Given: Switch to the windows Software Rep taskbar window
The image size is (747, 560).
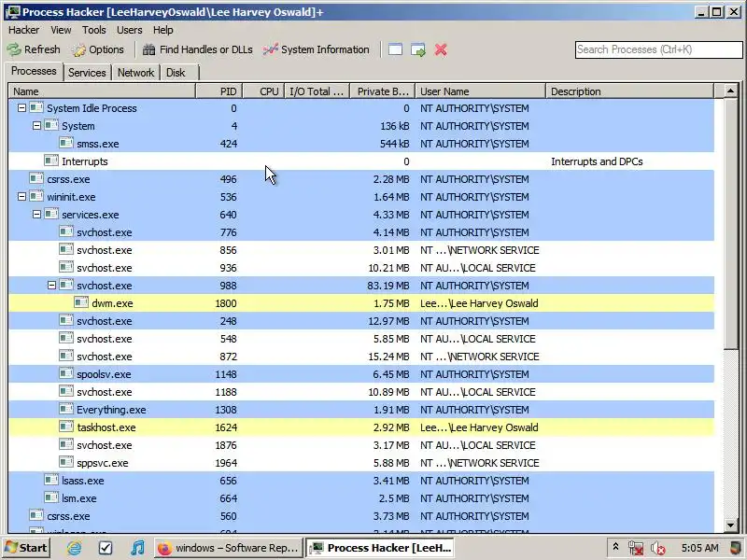Looking at the screenshot, I should (228, 548).
